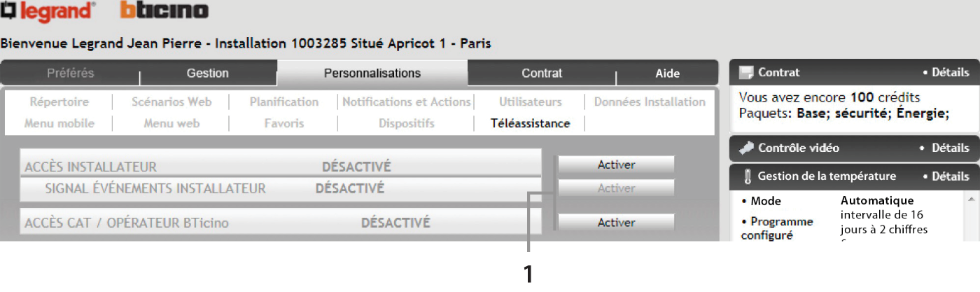This screenshot has height=292, width=980.
Task: Open the Contrat tab in main navigation
Action: 542,73
